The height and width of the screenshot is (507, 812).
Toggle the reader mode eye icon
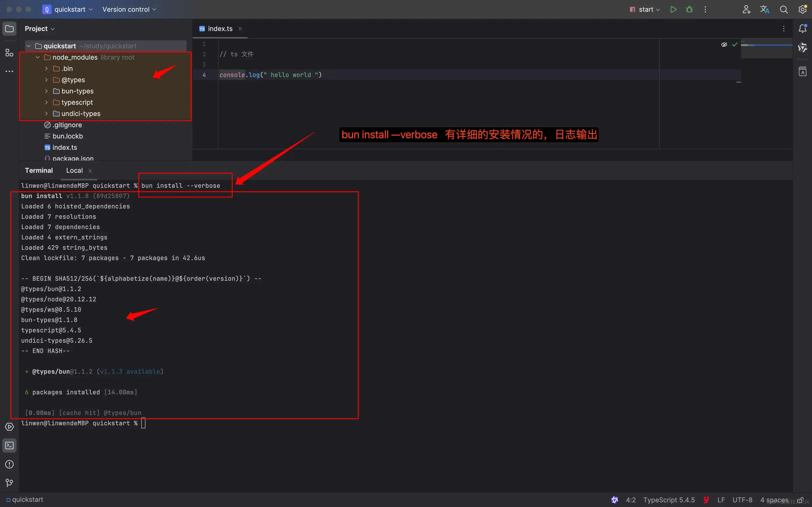click(724, 45)
